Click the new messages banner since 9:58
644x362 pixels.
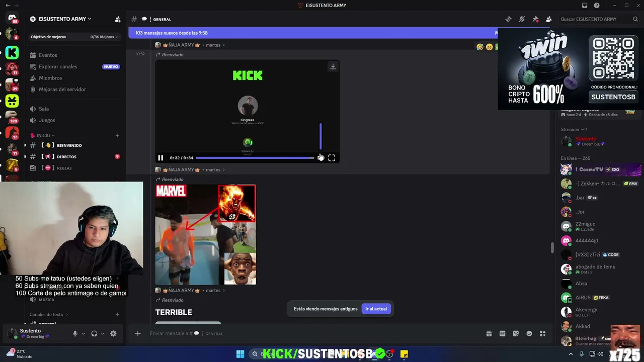tap(313, 33)
